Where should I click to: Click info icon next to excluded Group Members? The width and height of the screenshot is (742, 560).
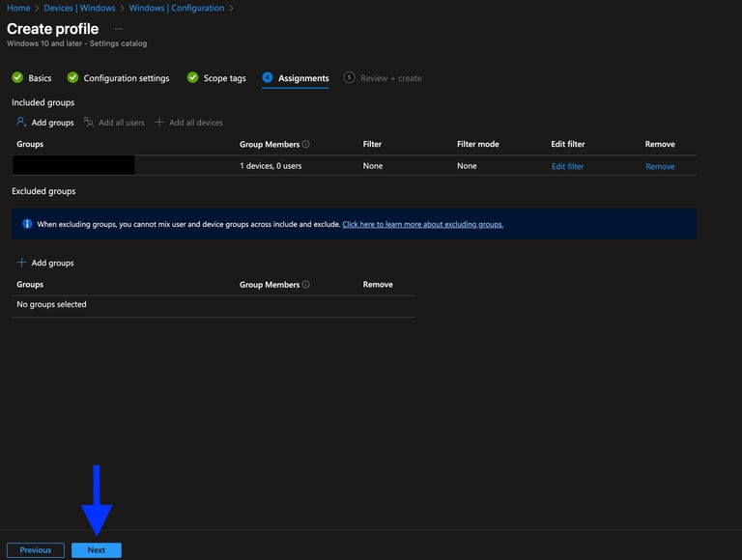pyautogui.click(x=306, y=284)
